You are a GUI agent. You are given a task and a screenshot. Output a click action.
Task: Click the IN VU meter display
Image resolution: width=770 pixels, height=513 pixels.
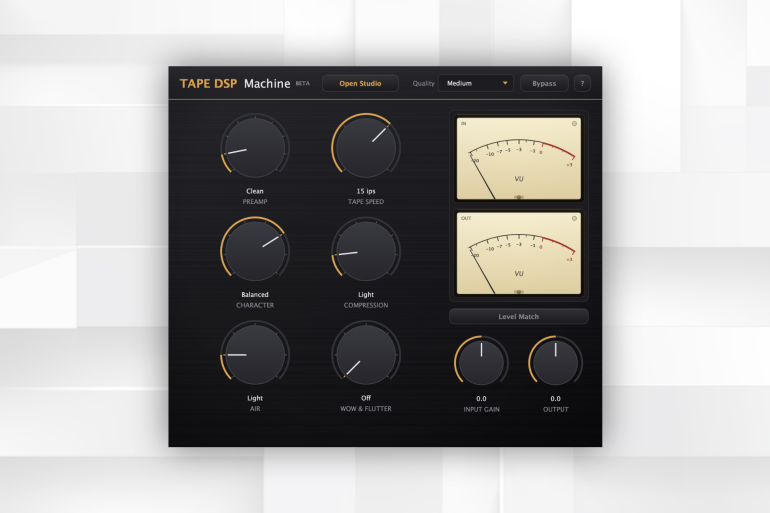tap(519, 158)
